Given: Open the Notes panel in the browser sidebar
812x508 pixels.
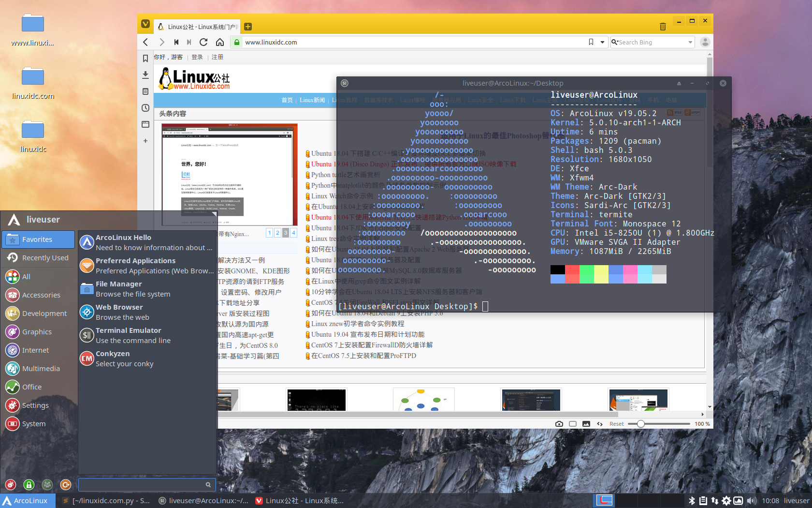Looking at the screenshot, I should coord(145,91).
